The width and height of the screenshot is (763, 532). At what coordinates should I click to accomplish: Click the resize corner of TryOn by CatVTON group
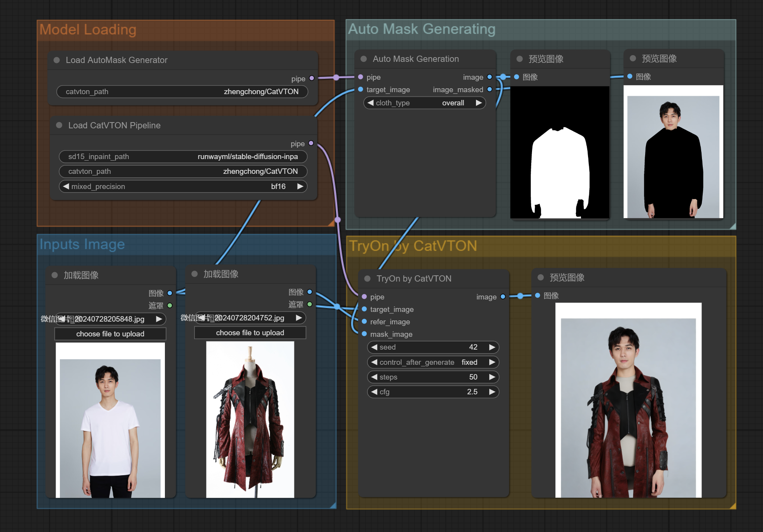(x=733, y=506)
